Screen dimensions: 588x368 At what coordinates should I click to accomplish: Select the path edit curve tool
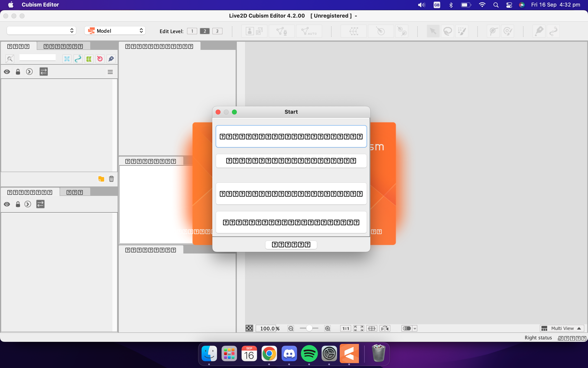pos(553,31)
